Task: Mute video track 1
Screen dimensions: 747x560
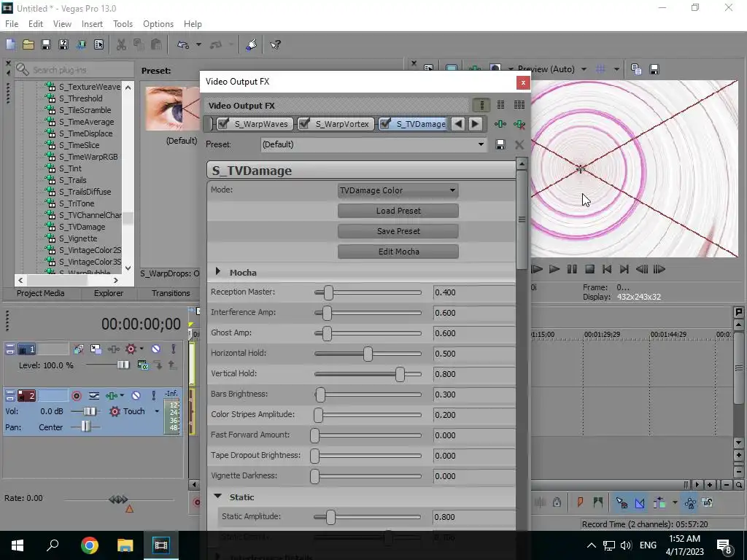Action: 155,349
